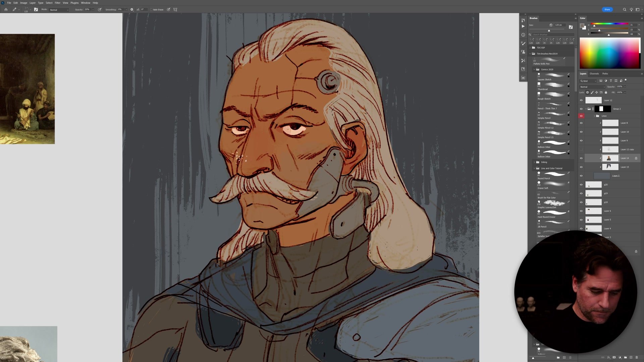Open the layer Kind filter dropdown
Viewport: 644px width, 362px height.
click(x=588, y=81)
